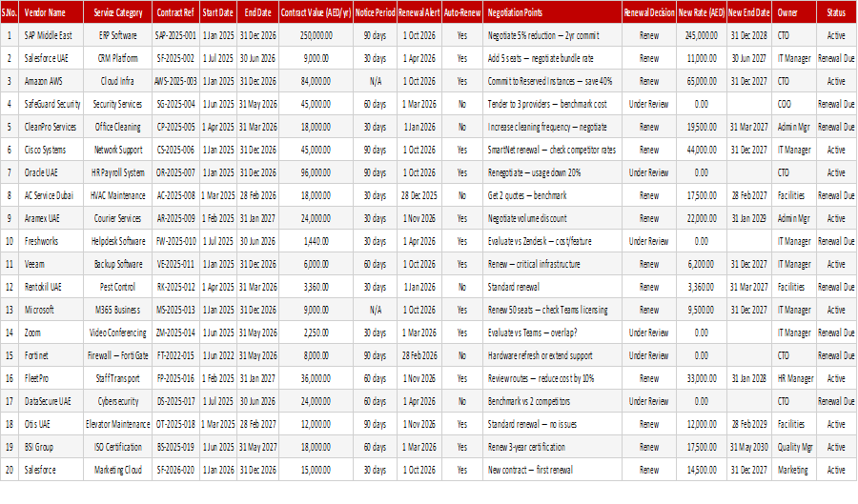
Task: Click the FleetPro vendor cell
Action: pos(51,378)
